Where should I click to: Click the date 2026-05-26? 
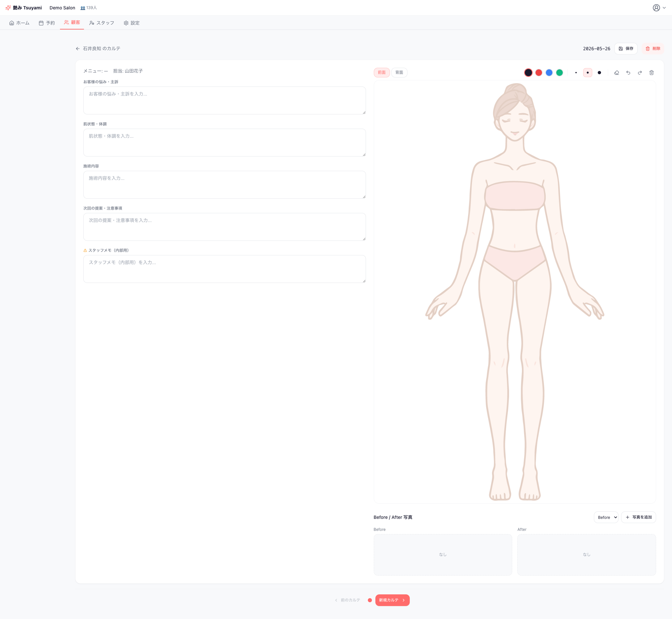point(596,49)
